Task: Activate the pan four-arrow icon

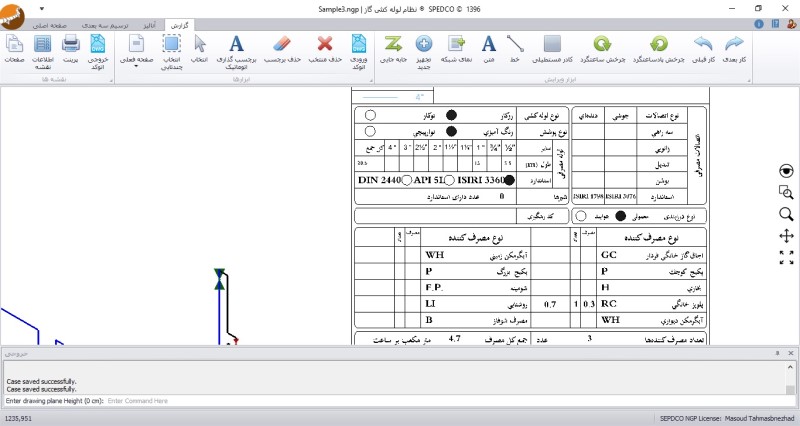Action: tap(786, 236)
